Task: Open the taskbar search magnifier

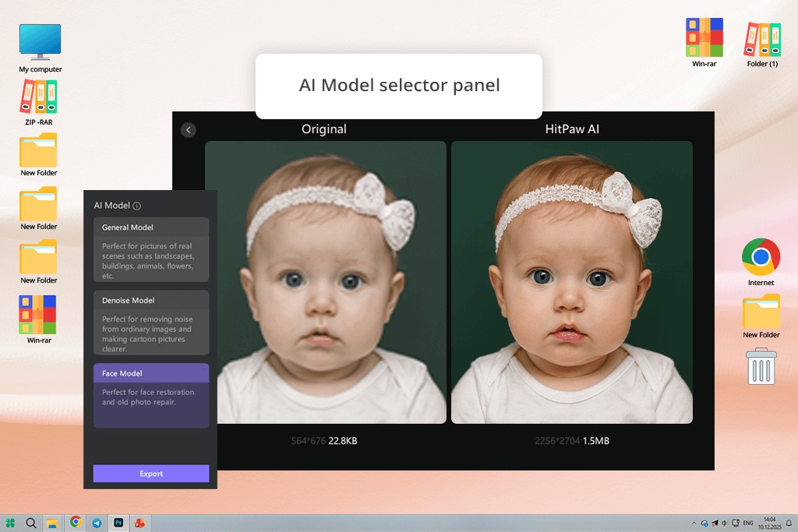Action: click(x=31, y=523)
